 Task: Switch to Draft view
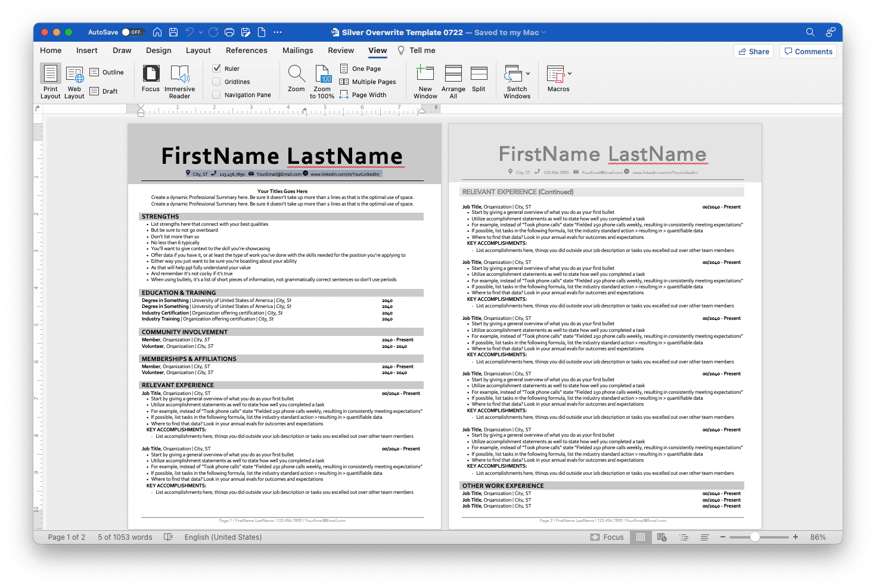click(104, 91)
